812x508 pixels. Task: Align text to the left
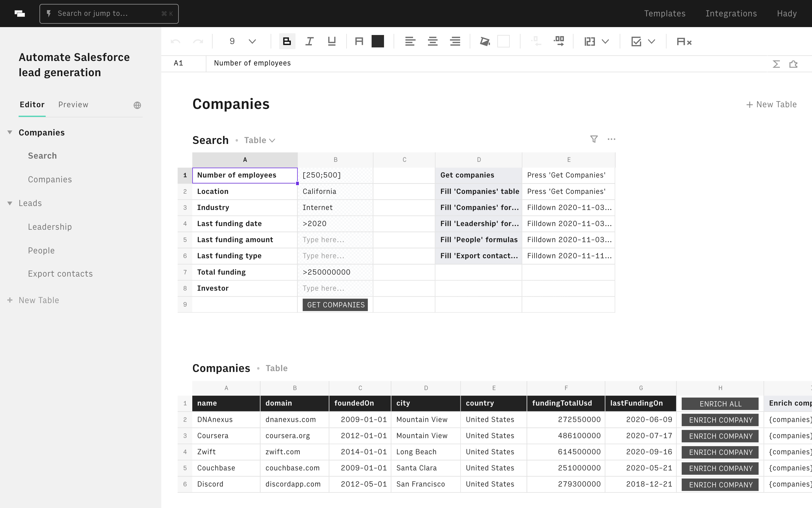pos(410,41)
